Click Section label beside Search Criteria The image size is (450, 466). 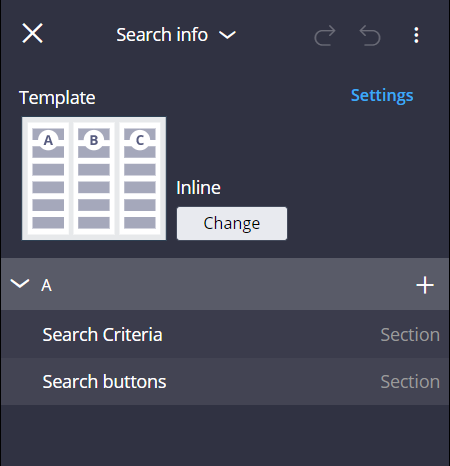coord(410,335)
